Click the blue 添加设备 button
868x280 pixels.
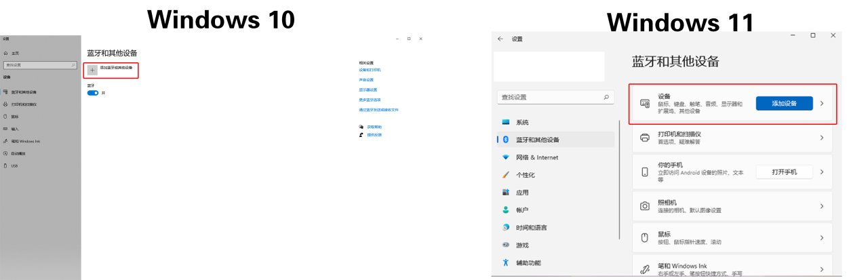coord(784,103)
